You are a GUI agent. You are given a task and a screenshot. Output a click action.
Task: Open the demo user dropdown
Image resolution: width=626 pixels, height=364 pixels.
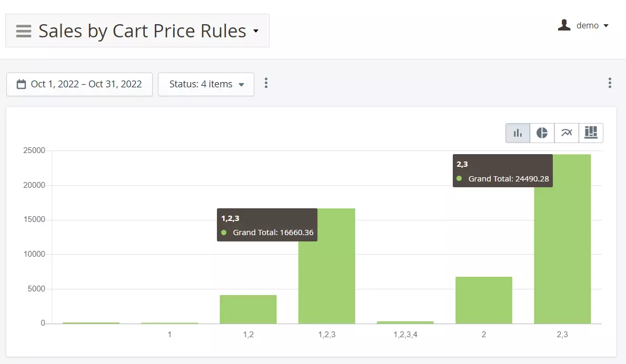[592, 25]
